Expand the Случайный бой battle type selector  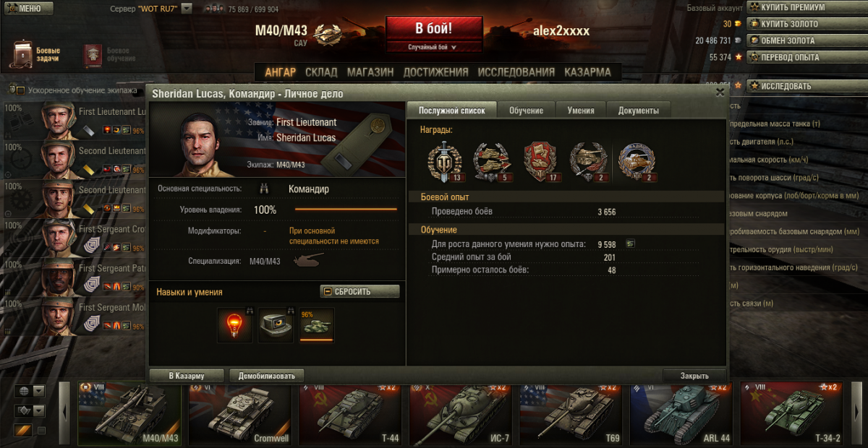434,47
